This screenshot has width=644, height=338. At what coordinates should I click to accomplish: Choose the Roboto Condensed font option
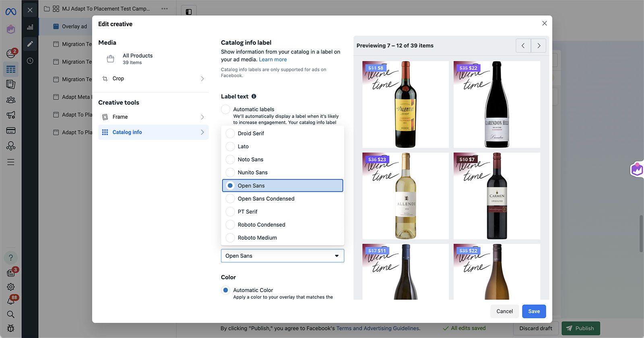tap(283, 224)
